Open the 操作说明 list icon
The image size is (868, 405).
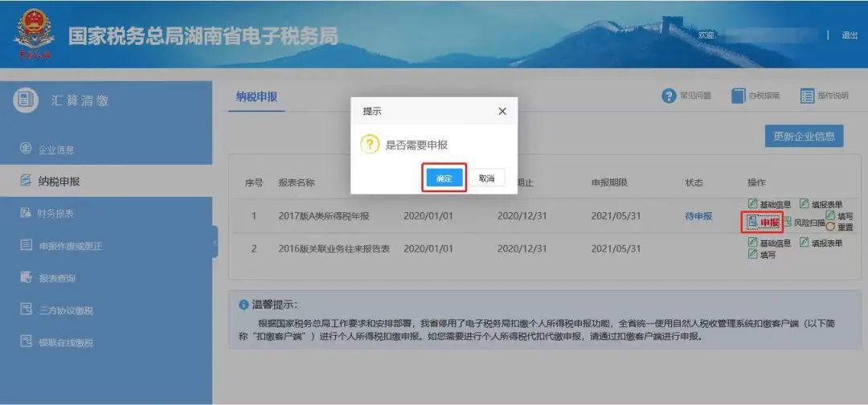click(x=807, y=96)
